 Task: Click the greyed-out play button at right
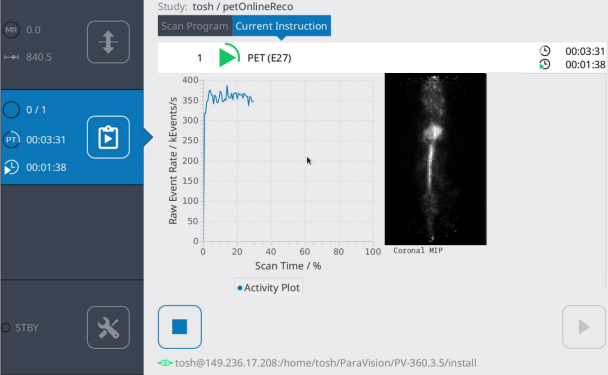tap(584, 327)
